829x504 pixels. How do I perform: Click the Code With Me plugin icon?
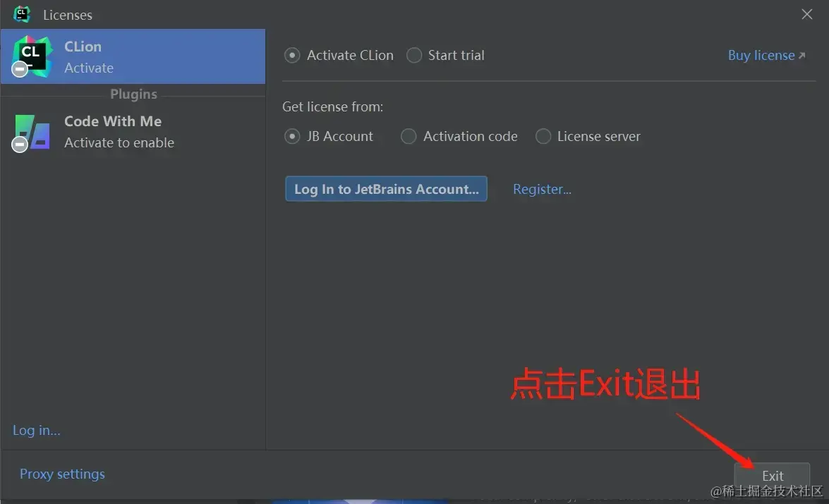31,133
